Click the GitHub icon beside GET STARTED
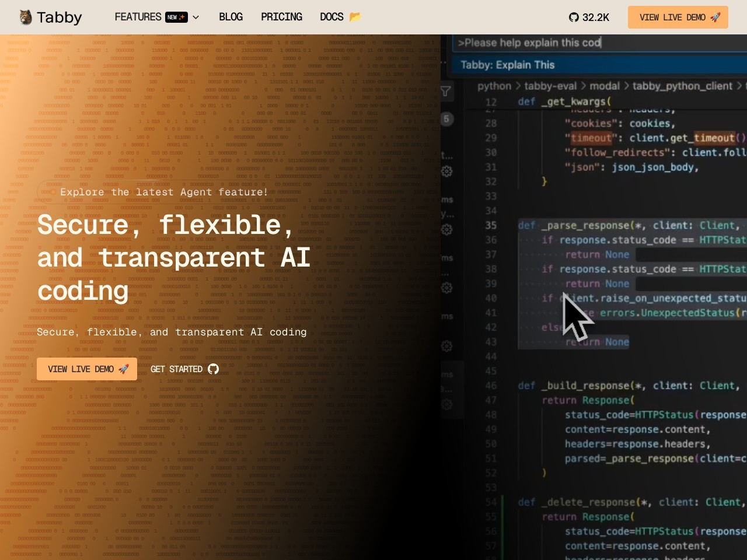Viewport: 747px width, 560px height. pos(214,369)
